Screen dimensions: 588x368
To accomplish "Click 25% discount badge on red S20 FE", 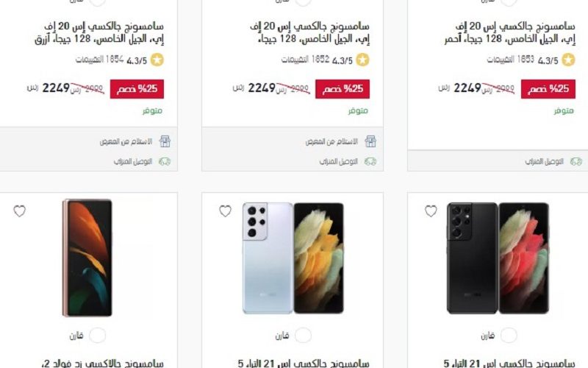I will click(548, 89).
